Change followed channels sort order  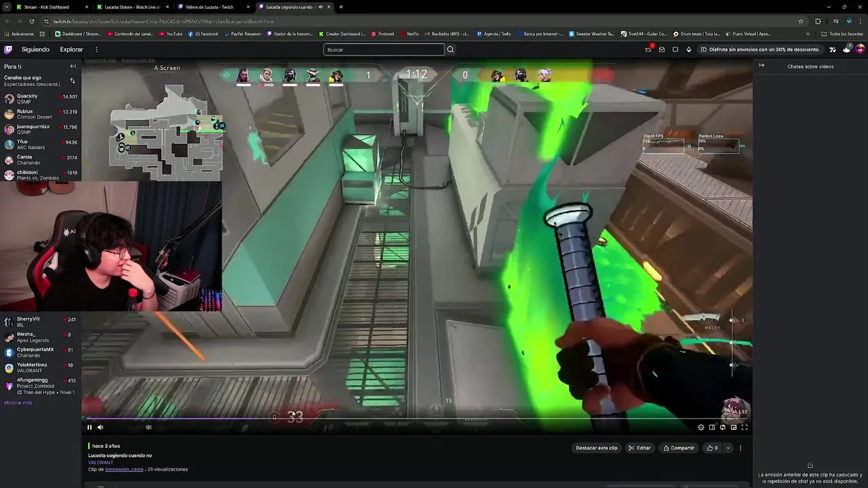tap(73, 81)
